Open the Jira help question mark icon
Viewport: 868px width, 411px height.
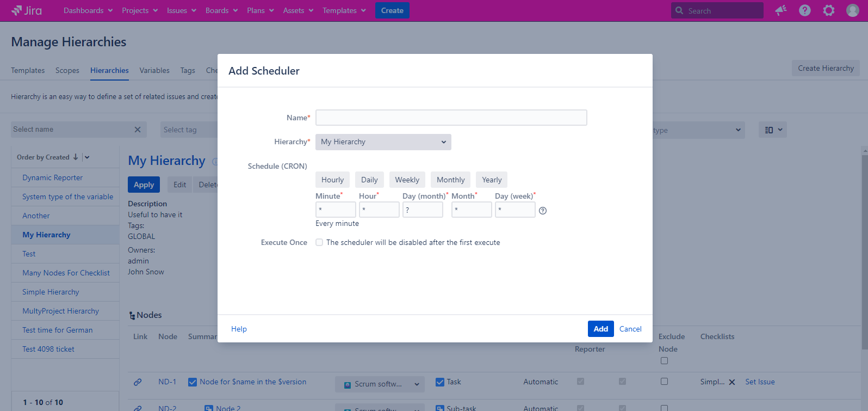805,10
